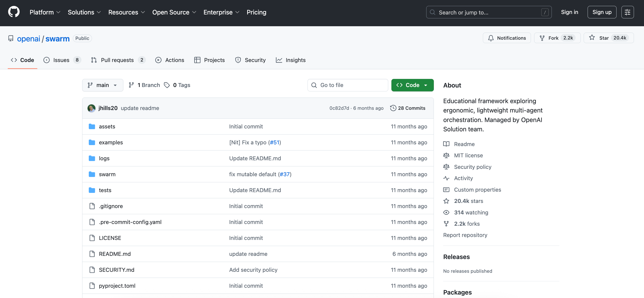
Task: Open the swarm source folder
Action: click(107, 174)
